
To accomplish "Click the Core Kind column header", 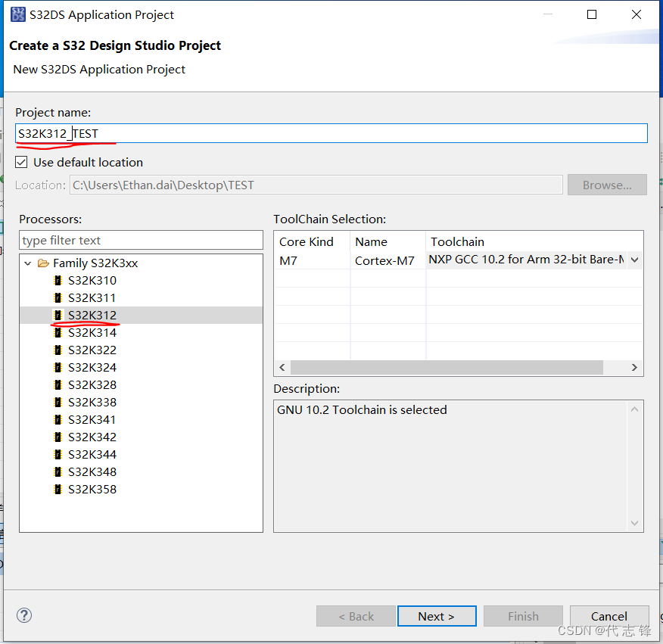I will 306,242.
